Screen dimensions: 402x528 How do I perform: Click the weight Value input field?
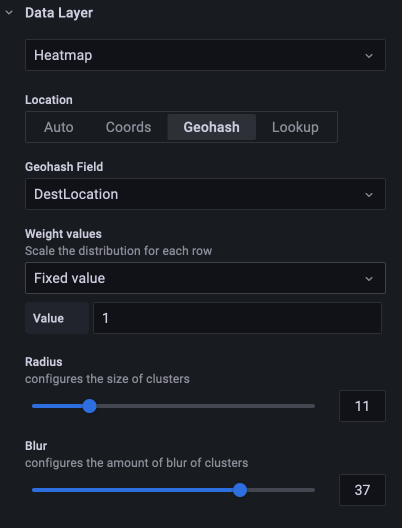click(x=237, y=318)
